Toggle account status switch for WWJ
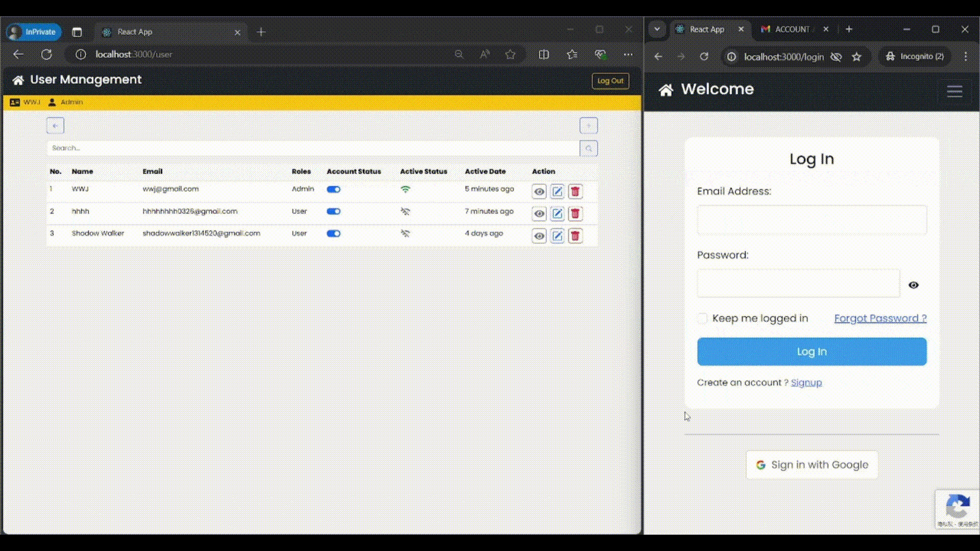The width and height of the screenshot is (980, 551). coord(333,189)
